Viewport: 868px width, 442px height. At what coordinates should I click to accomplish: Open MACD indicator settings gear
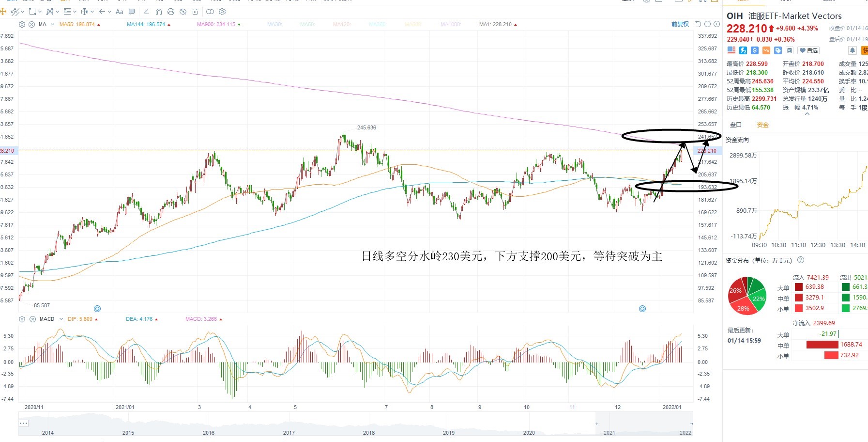[22, 319]
